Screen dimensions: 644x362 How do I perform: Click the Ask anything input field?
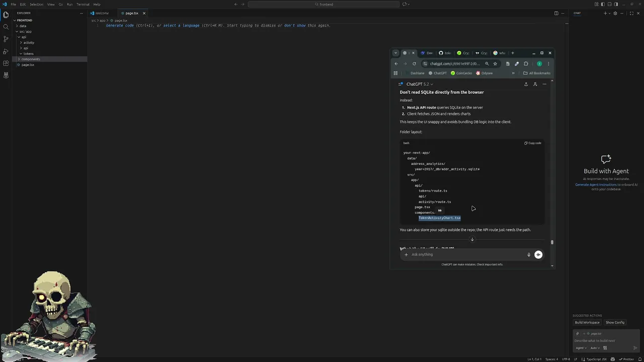click(x=465, y=254)
